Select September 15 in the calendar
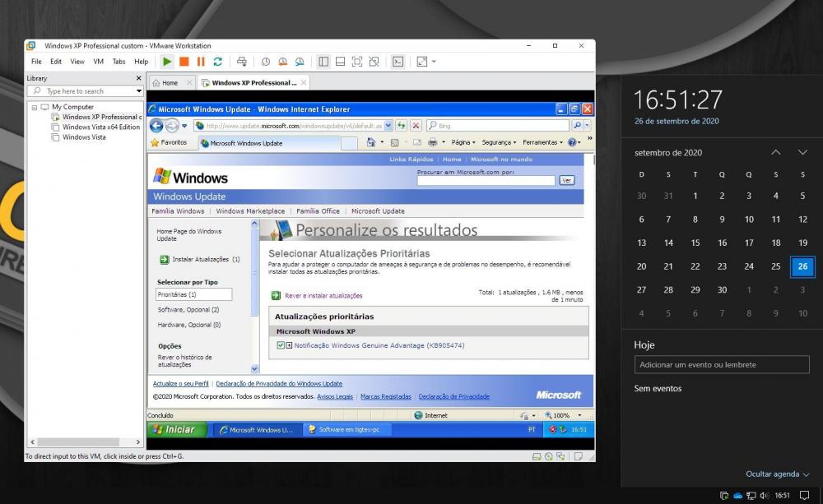This screenshot has height=504, width=823. pos(695,243)
